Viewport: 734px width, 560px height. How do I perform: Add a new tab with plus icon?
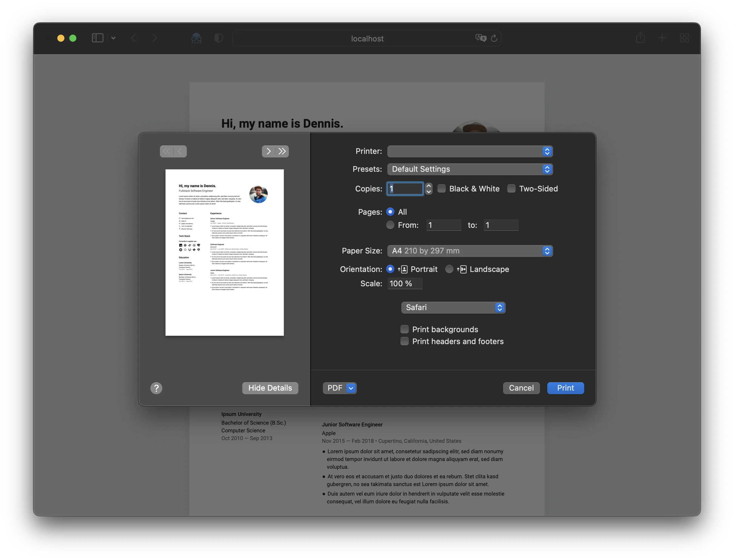662,38
